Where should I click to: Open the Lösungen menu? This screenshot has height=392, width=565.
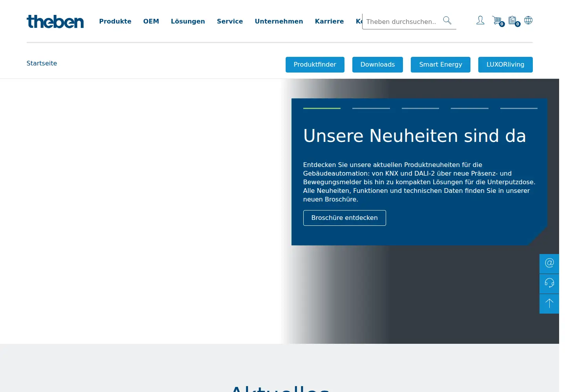coord(188,22)
